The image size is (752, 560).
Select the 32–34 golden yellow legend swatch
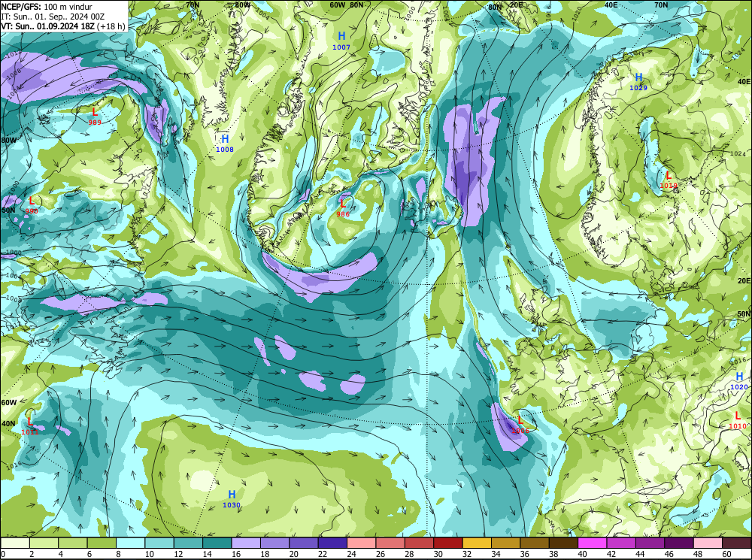pyautogui.click(x=477, y=543)
